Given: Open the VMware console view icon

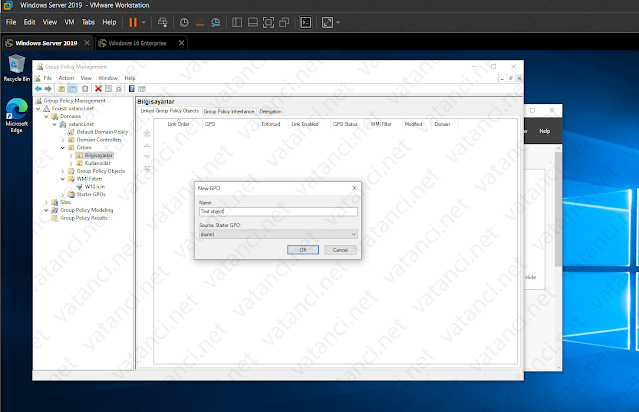Looking at the screenshot, I should tap(306, 21).
